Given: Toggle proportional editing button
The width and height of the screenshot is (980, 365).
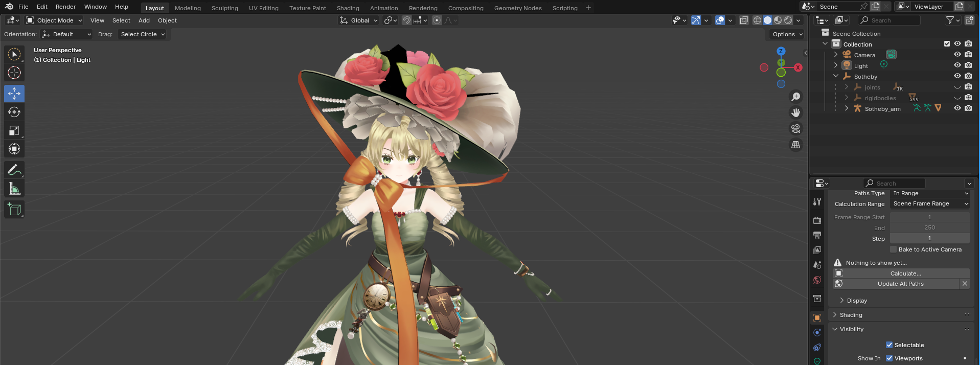Looking at the screenshot, I should (437, 20).
